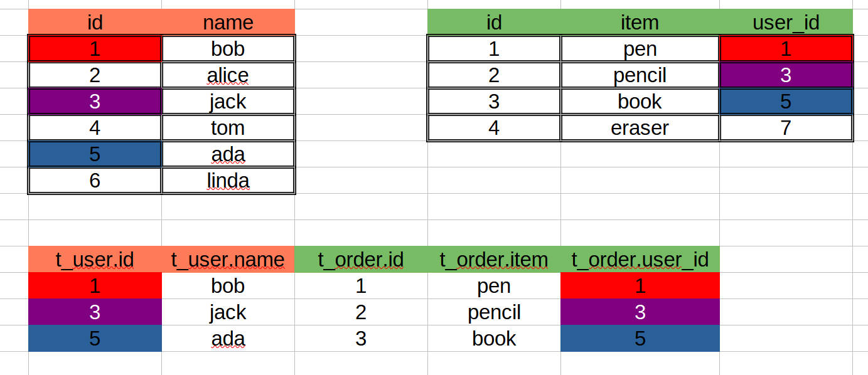Select the white user_id cell containing 7
The image size is (868, 375).
click(x=786, y=128)
